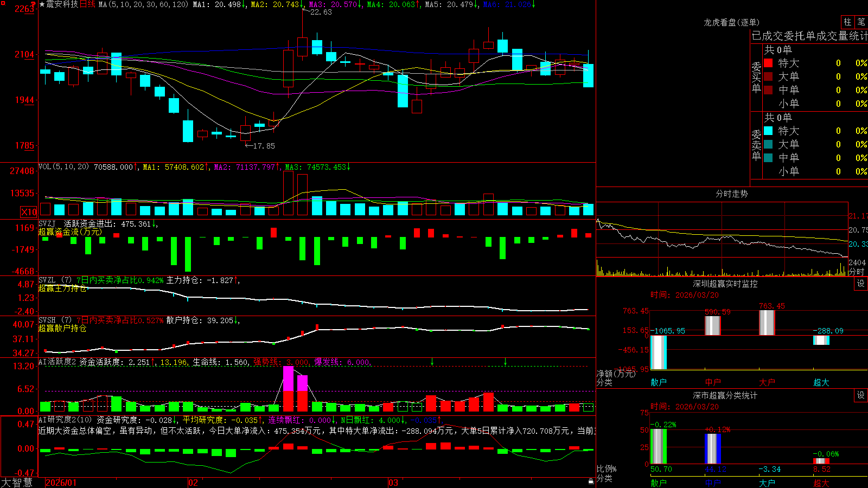Click the tallest red volume bar in VOL panel
This screenshot has width=868, height=488.
(288, 193)
